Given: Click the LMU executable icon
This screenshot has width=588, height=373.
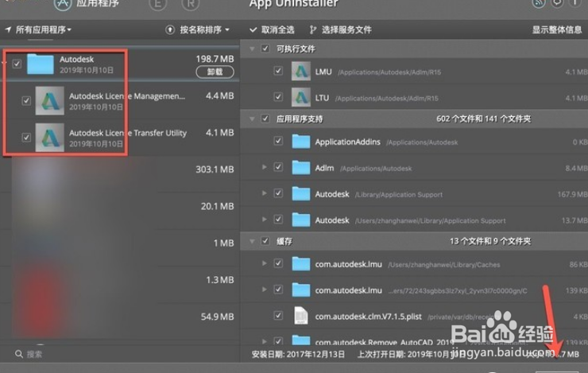Looking at the screenshot, I should [x=301, y=72].
